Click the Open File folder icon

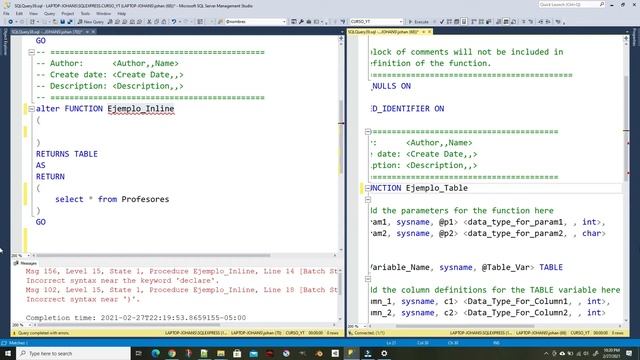55,22
